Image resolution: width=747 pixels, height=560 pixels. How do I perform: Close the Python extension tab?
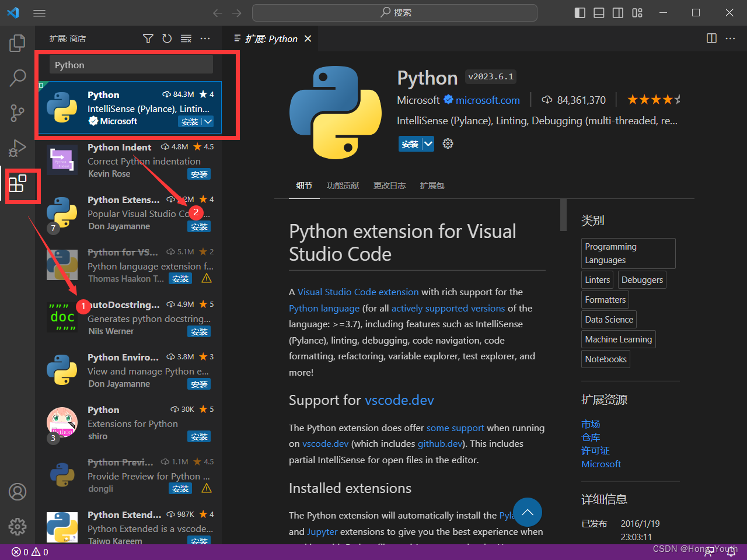308,38
